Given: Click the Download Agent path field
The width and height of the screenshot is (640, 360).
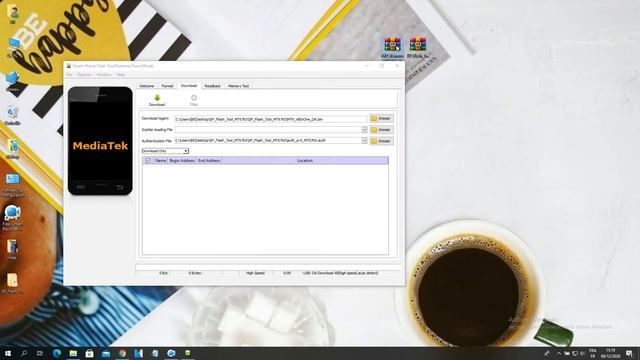Looking at the screenshot, I should (271, 119).
